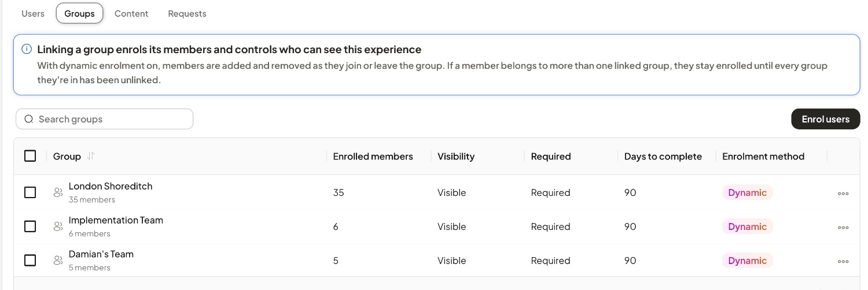Check the Implementation Team row checkbox
The height and width of the screenshot is (290, 868).
coord(30,226)
